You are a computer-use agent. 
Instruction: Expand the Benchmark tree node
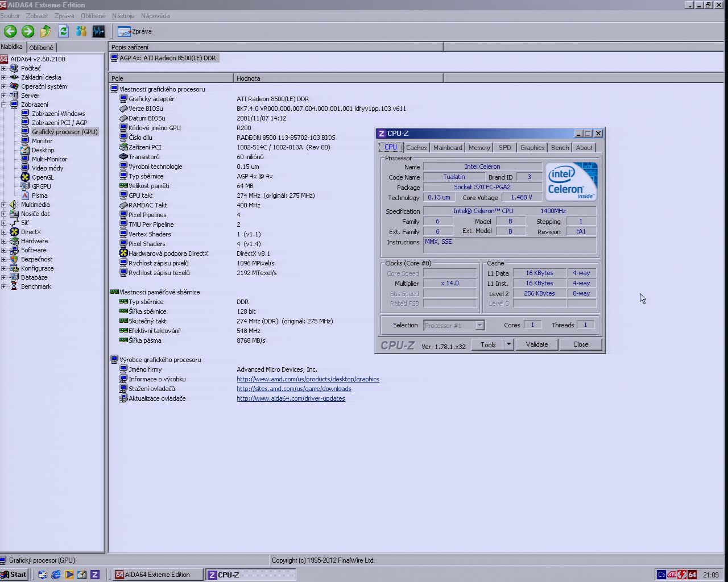(x=4, y=286)
